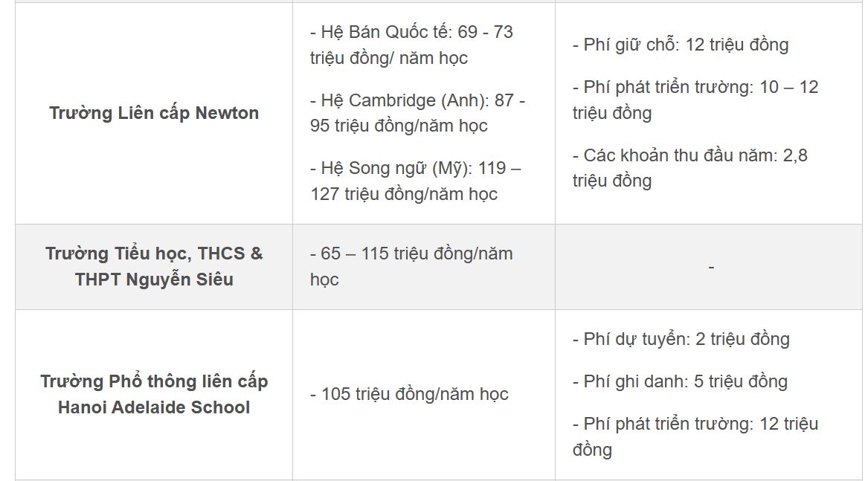868x481 pixels.
Task: Click the Phí dự tuyển 2 triệu line
Action: (681, 339)
